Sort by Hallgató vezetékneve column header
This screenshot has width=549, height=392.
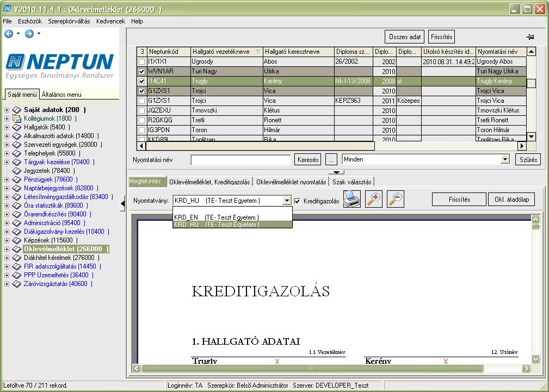click(x=226, y=52)
